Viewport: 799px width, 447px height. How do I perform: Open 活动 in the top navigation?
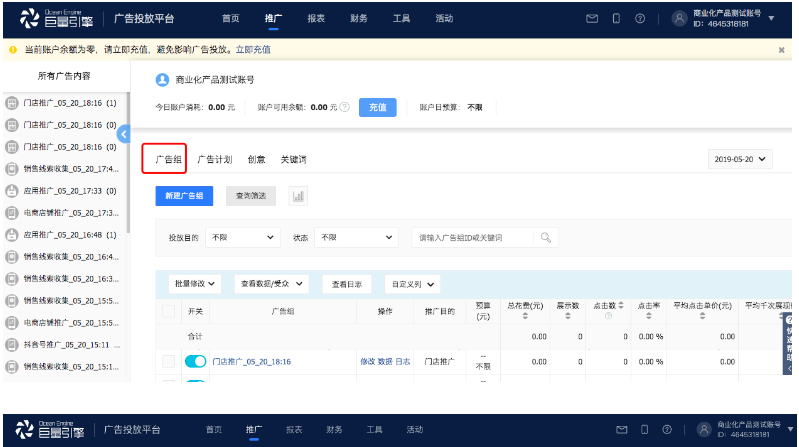pos(444,18)
